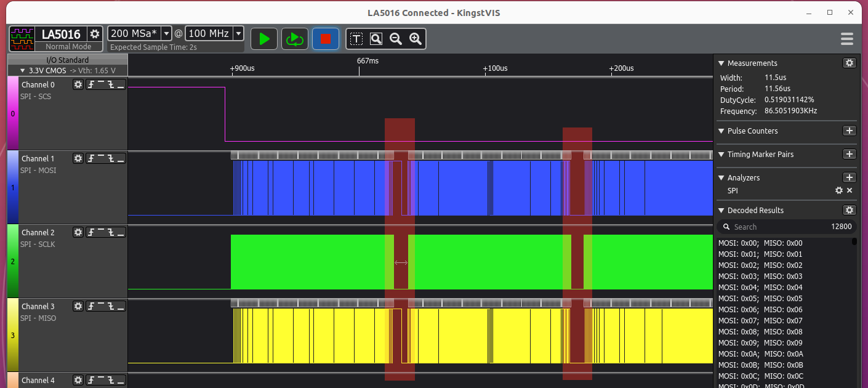
Task: Zoom in the waveform view
Action: (416, 39)
